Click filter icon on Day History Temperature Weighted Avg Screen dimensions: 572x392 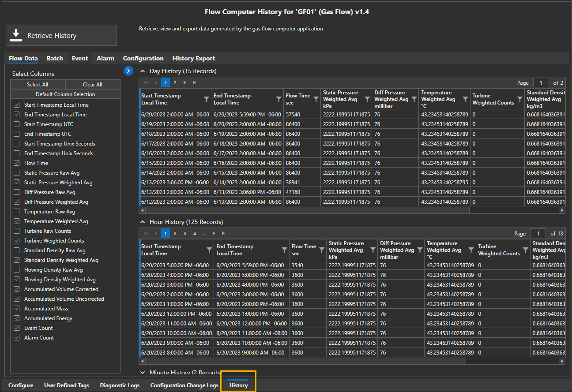click(465, 99)
